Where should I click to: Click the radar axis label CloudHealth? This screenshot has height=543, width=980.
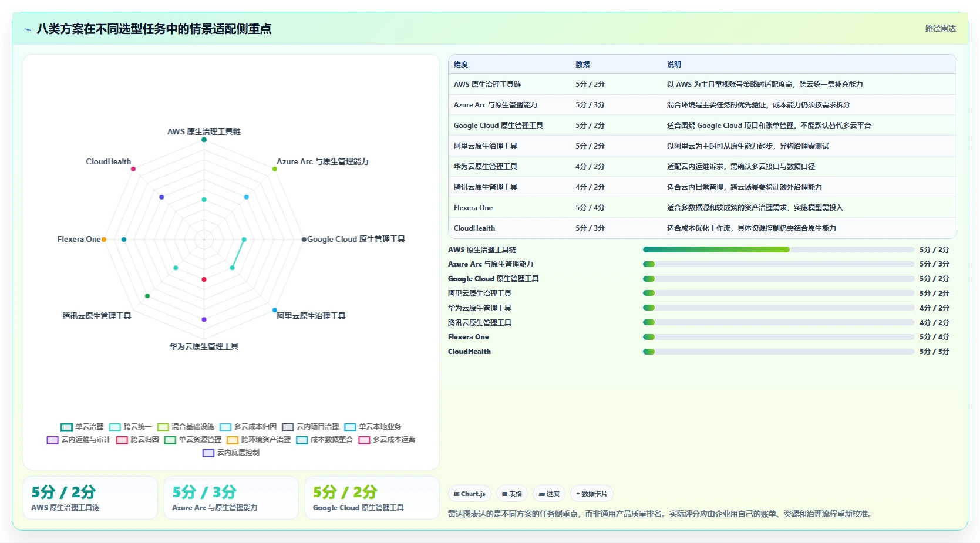click(109, 161)
